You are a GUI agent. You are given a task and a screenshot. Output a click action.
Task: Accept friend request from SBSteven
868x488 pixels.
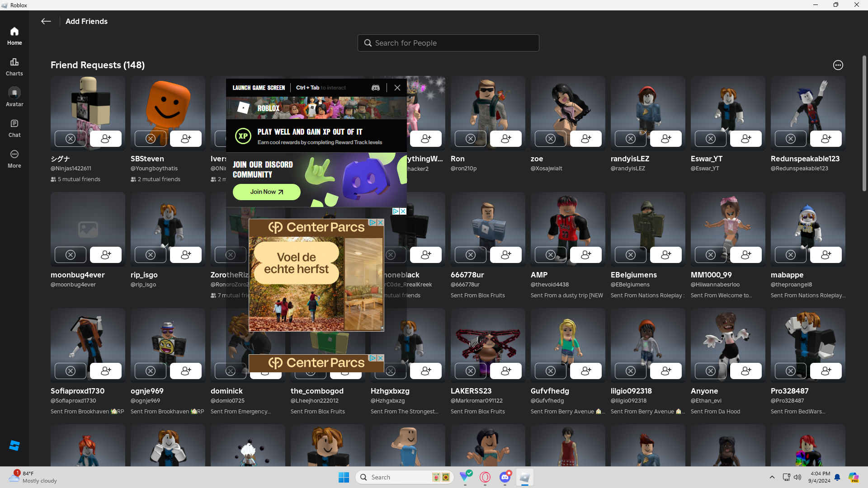coord(186,139)
